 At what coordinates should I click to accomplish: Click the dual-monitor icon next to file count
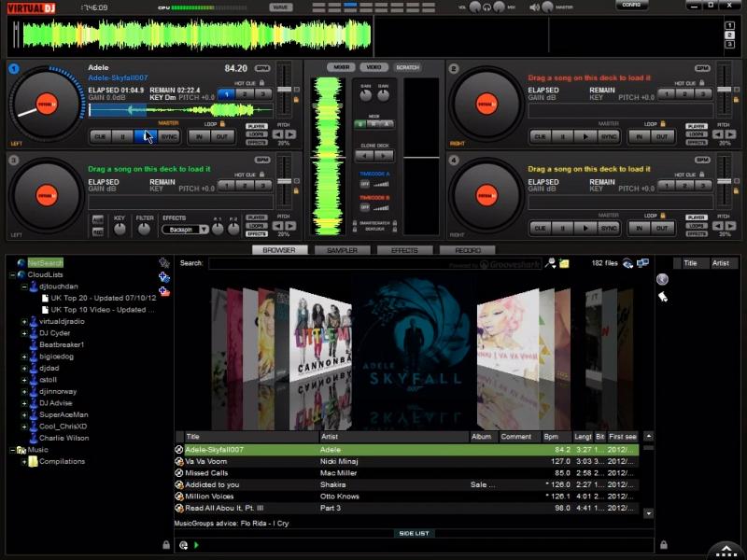tap(642, 263)
